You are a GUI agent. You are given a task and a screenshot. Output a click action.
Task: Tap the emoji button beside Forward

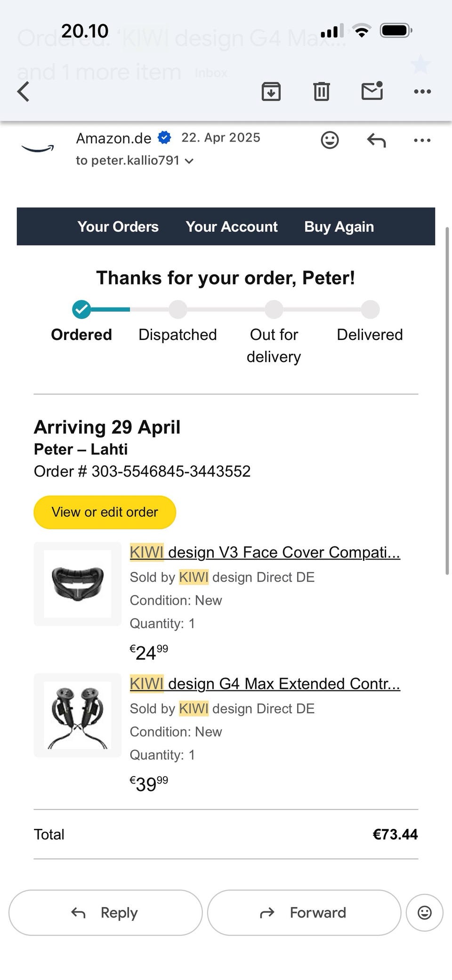(425, 913)
